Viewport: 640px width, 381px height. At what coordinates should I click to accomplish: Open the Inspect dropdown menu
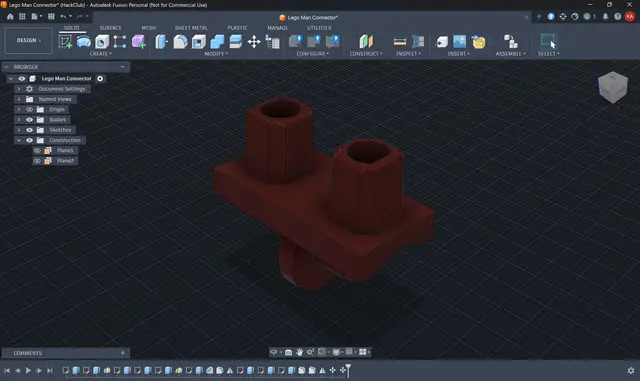pos(408,54)
